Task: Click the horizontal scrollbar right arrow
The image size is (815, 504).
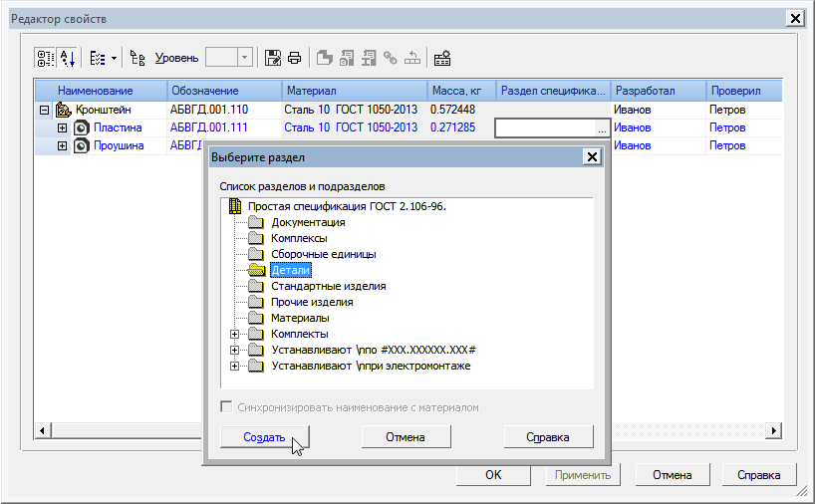Action: (x=773, y=429)
